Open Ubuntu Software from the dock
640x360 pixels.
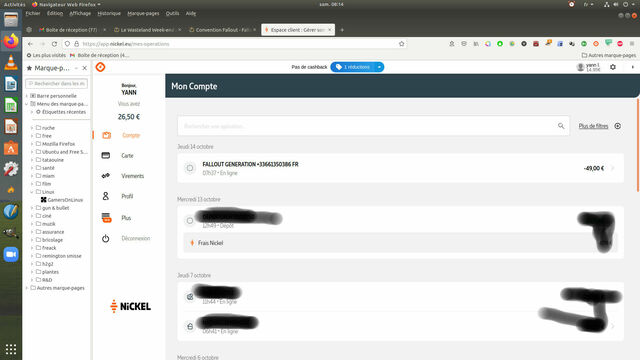(x=11, y=148)
